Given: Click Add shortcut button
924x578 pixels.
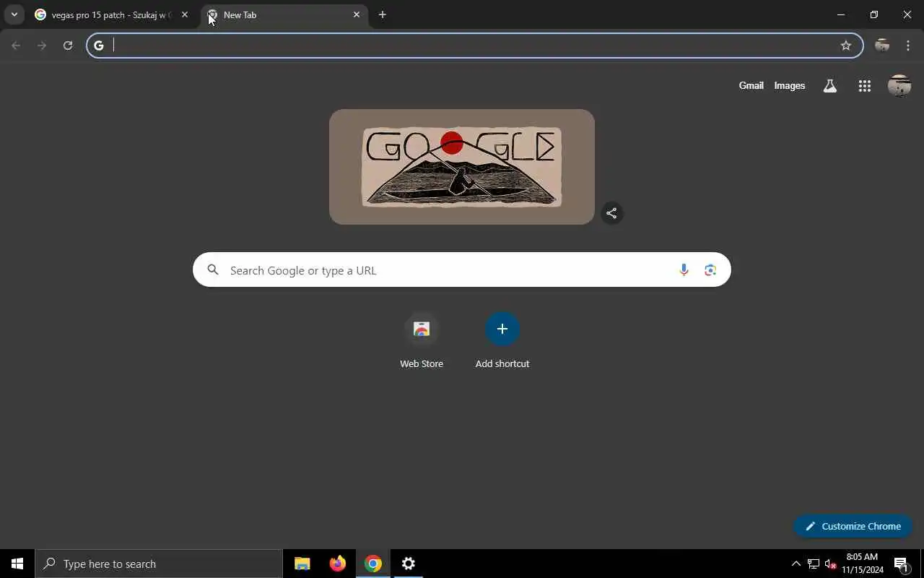Looking at the screenshot, I should (502, 341).
